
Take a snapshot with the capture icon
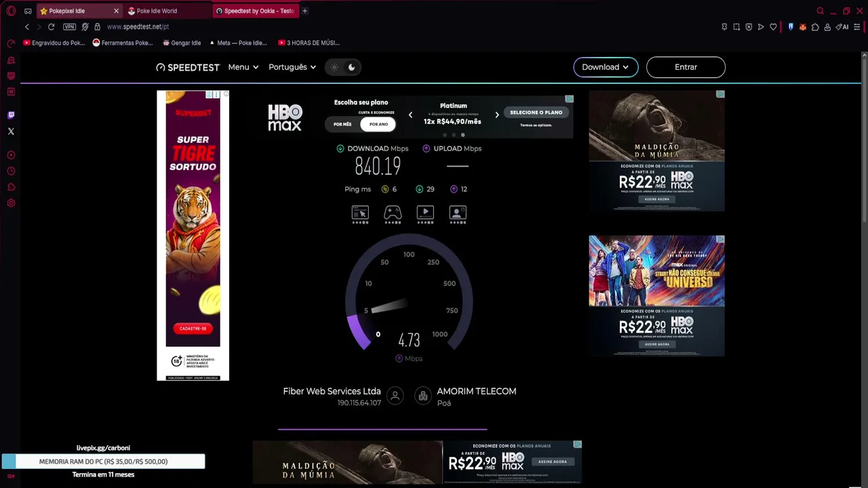point(736,27)
